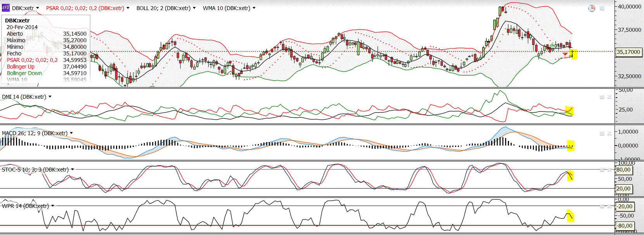Close the WPR 14 indicator panel
The width and height of the screenshot is (644, 235).
click(x=609, y=206)
